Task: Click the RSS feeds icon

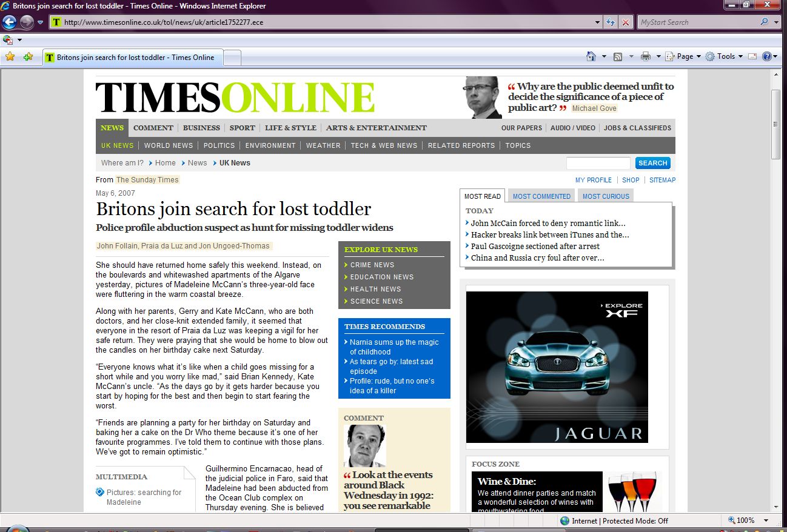Action: (618, 56)
